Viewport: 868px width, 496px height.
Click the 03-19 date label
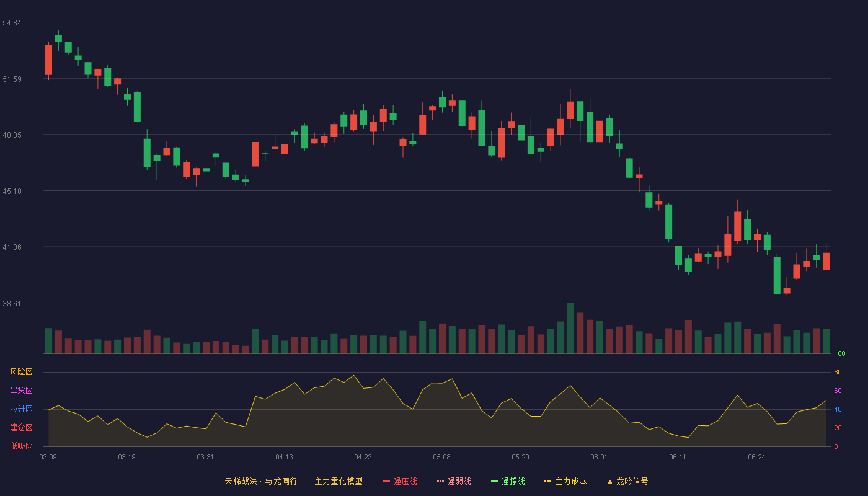126,457
